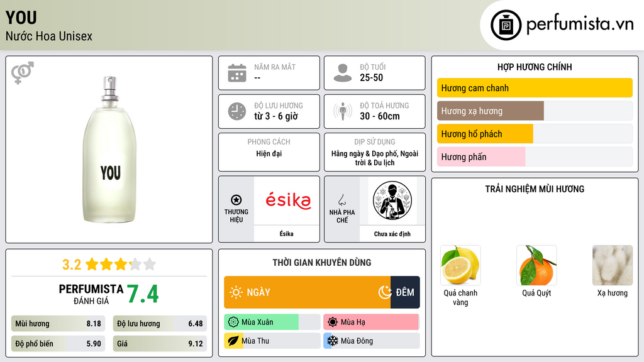Click the Trải nghiệm mùi hương heading
Image resolution: width=644 pixels, height=362 pixels.
tap(535, 189)
